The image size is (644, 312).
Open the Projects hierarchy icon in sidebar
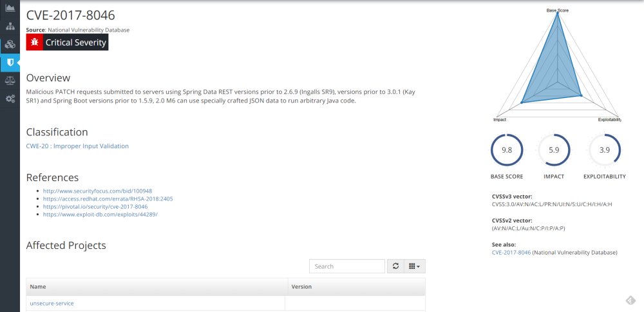10,26
